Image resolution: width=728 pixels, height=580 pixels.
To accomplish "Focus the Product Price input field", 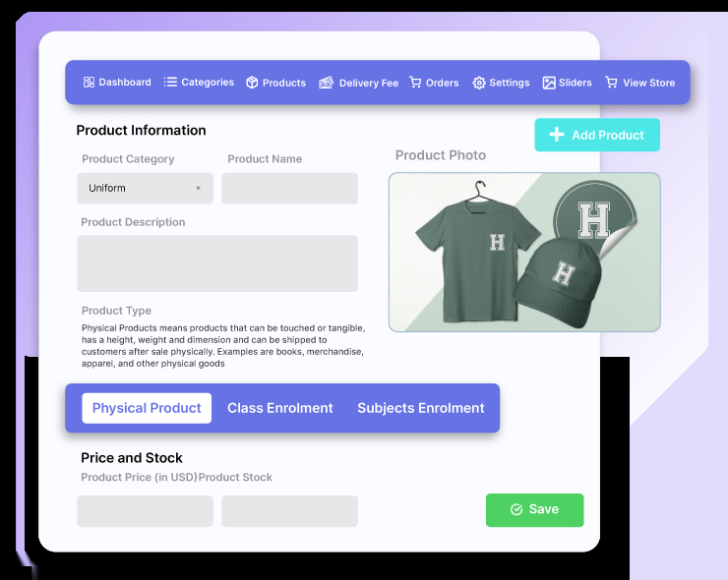I will coord(145,511).
